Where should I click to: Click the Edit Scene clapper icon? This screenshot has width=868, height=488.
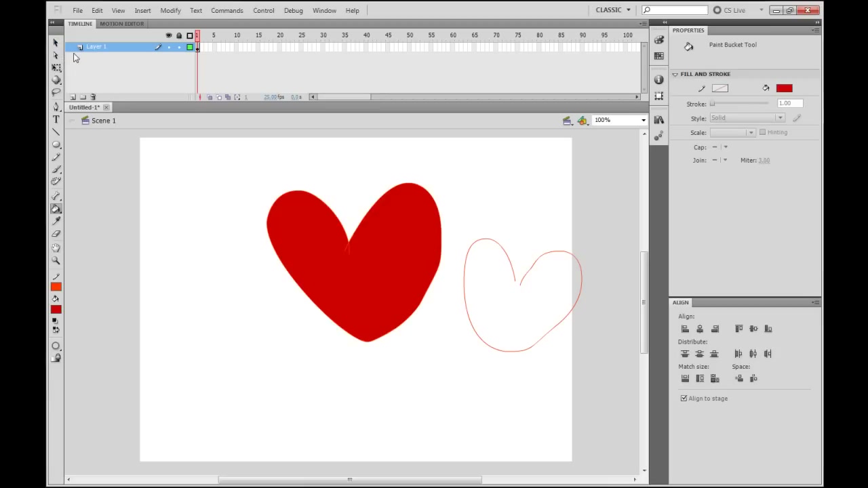click(567, 121)
